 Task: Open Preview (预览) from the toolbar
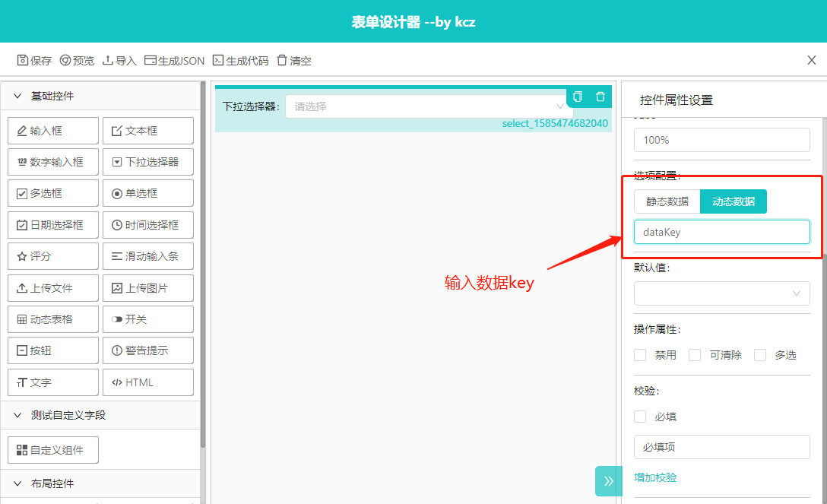(65, 61)
